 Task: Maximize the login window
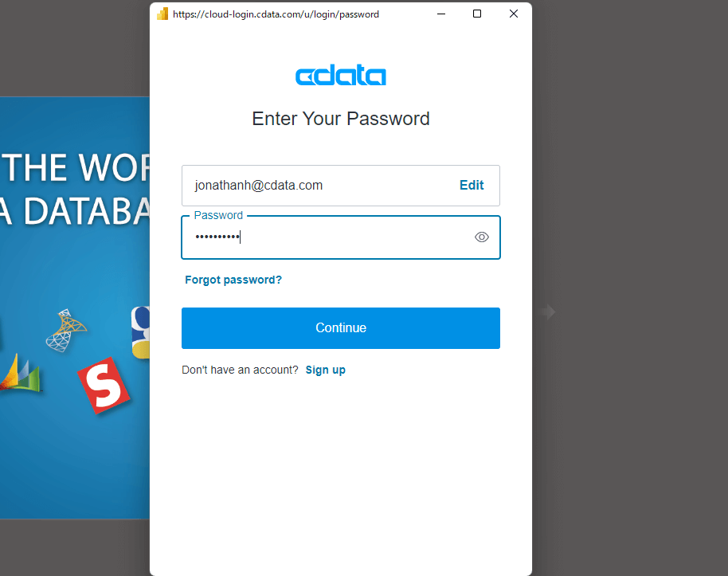[x=477, y=14]
